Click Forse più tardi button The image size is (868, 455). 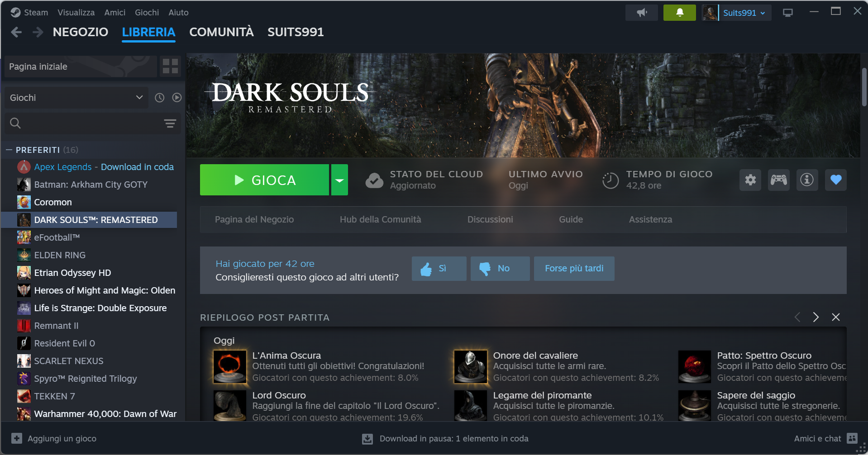tap(574, 269)
